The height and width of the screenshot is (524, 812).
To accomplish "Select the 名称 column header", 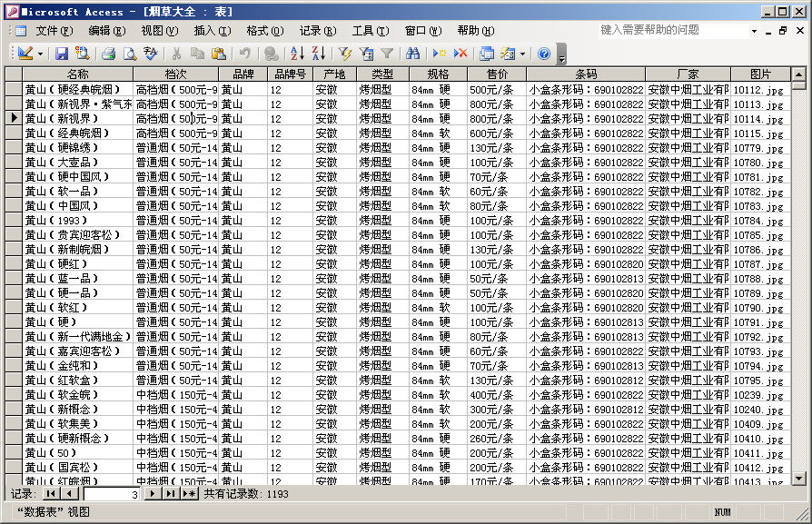I will click(78, 74).
